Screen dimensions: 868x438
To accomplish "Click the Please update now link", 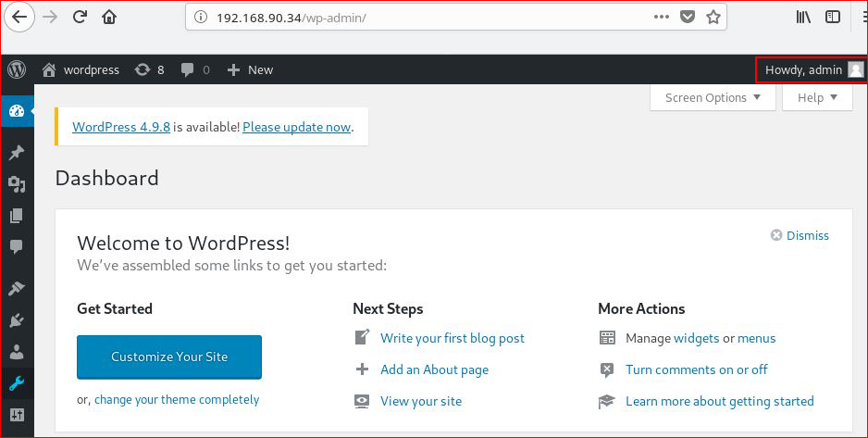I will point(297,128).
